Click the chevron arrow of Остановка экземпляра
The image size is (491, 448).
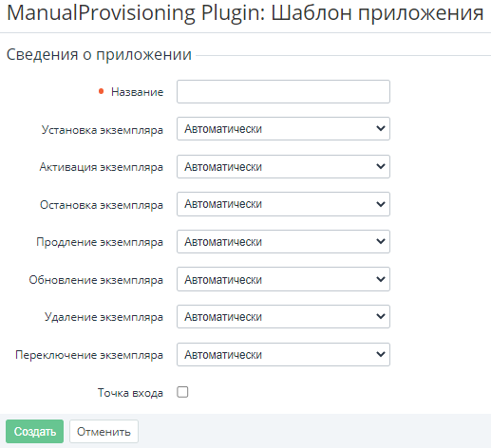[381, 204]
